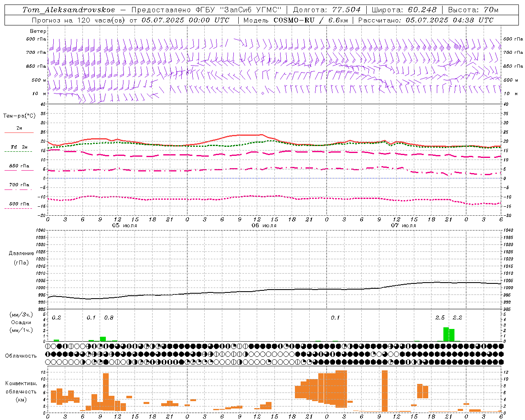Click the calculation time Рассчитано: 05.07.2025 04:38 UTC
The width and height of the screenshot is (525, 420).
pyautogui.click(x=426, y=20)
